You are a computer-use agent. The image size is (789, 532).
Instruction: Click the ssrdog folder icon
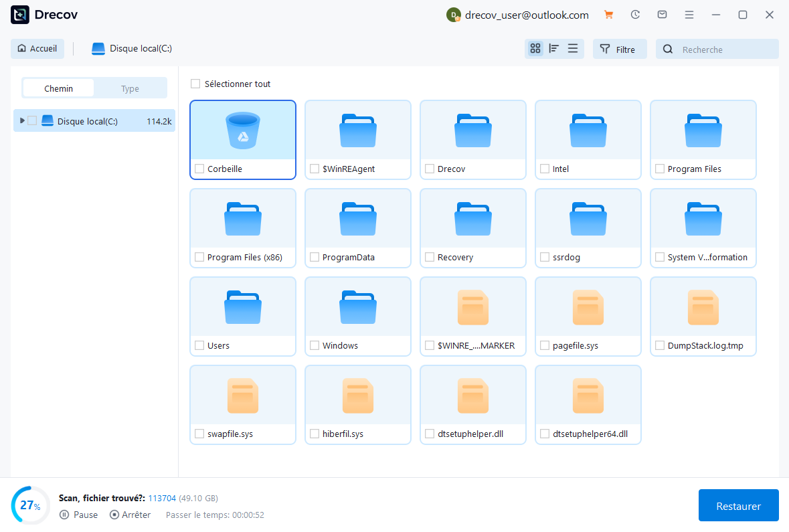(x=588, y=219)
